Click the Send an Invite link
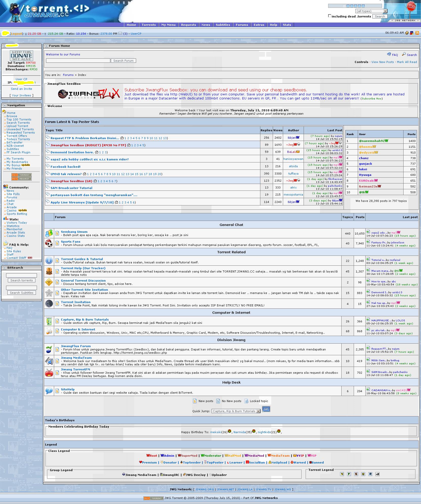The height and width of the screenshot is (504, 421). [x=22, y=89]
